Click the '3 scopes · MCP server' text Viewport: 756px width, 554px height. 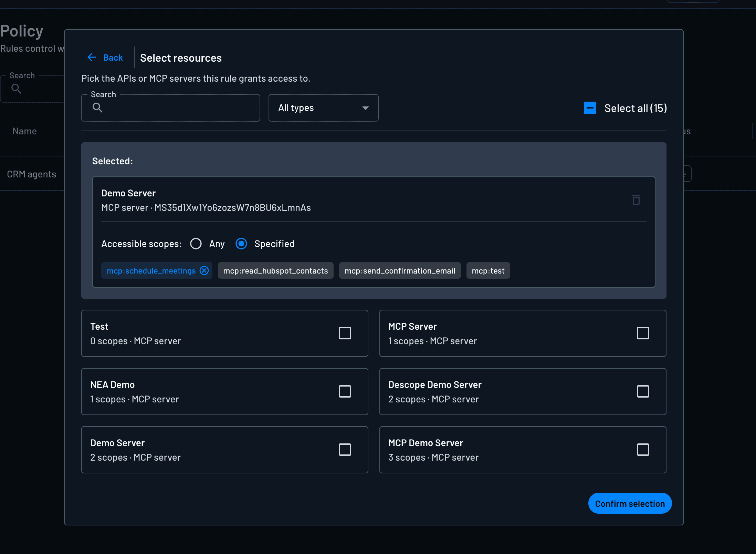click(x=433, y=457)
